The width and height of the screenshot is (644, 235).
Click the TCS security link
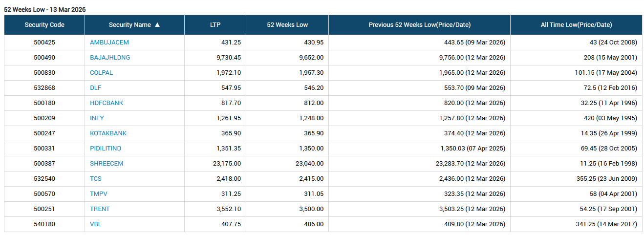click(96, 179)
